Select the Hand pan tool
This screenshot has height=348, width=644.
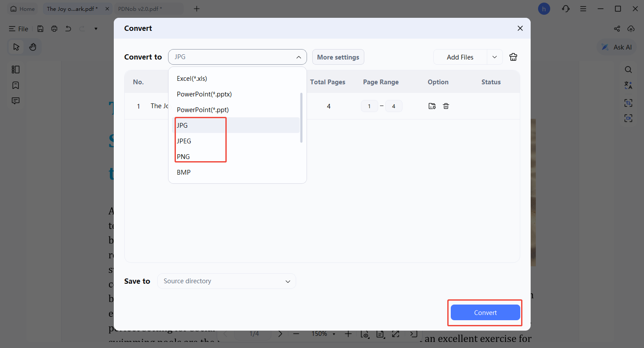tap(33, 47)
